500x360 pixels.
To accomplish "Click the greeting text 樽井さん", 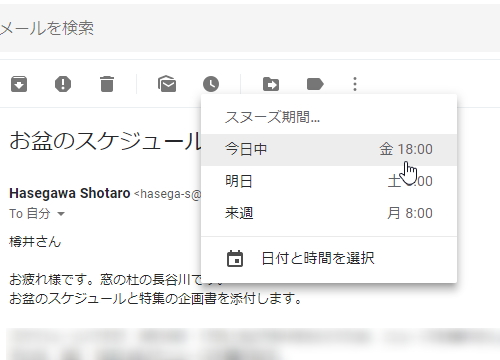I will click(x=35, y=242).
